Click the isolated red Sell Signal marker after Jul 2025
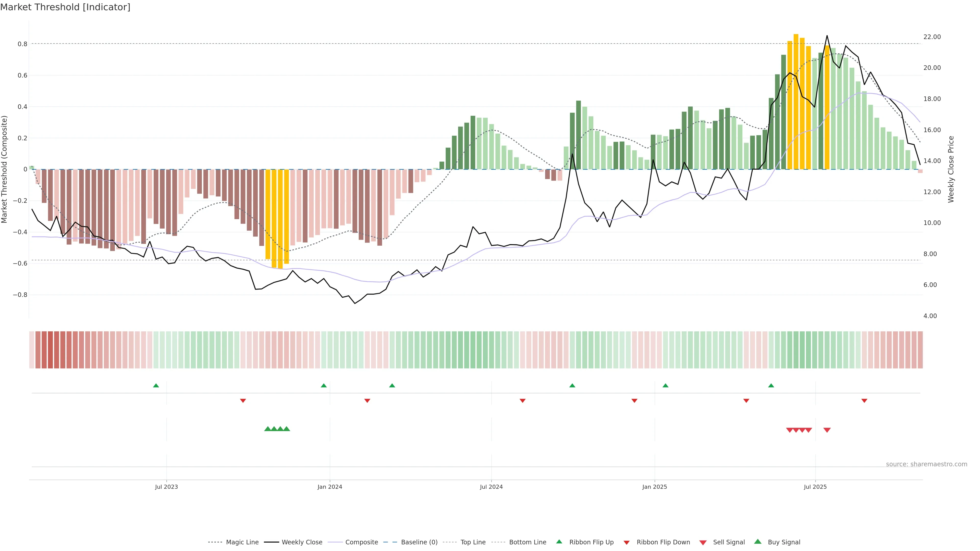The width and height of the screenshot is (980, 551). point(827,430)
